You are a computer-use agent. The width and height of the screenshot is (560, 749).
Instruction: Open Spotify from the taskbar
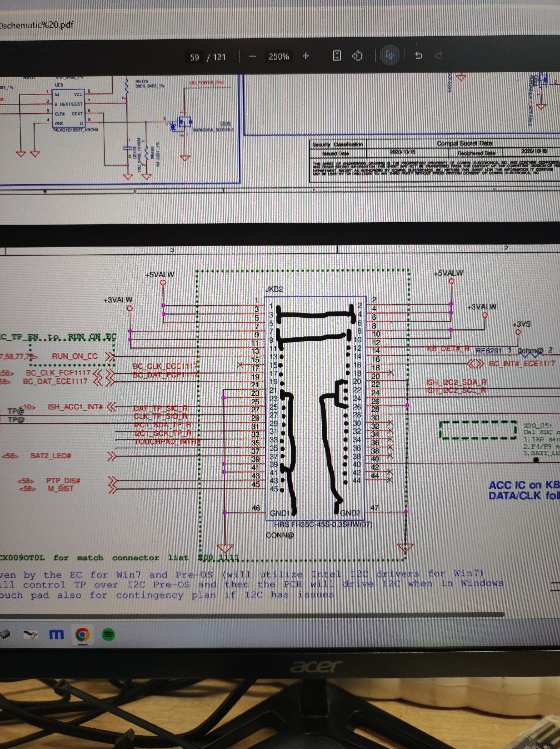[x=108, y=634]
